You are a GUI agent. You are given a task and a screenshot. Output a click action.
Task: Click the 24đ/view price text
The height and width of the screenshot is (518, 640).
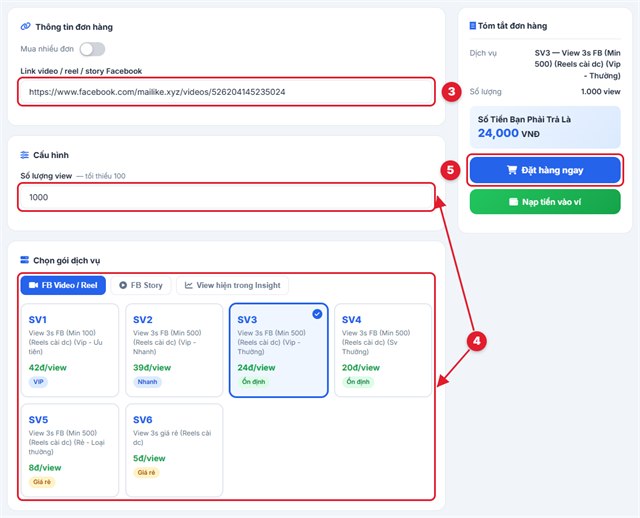[257, 367]
